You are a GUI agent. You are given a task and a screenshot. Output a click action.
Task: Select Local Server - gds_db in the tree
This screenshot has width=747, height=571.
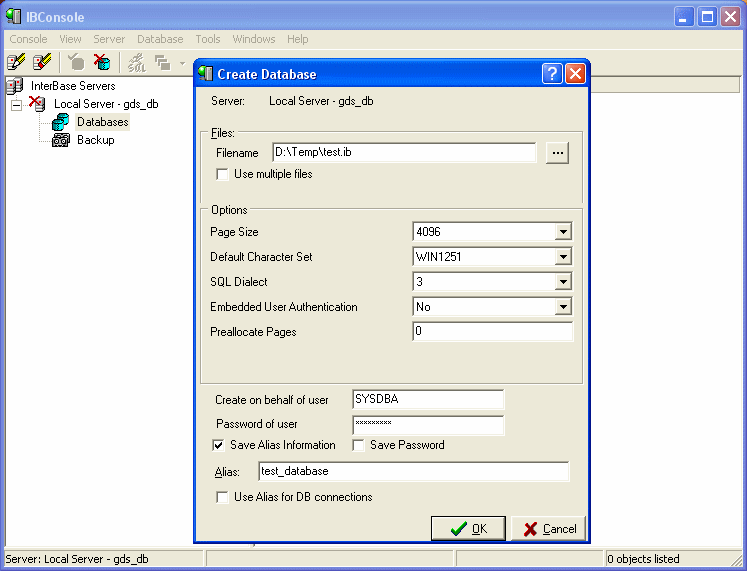(x=106, y=104)
